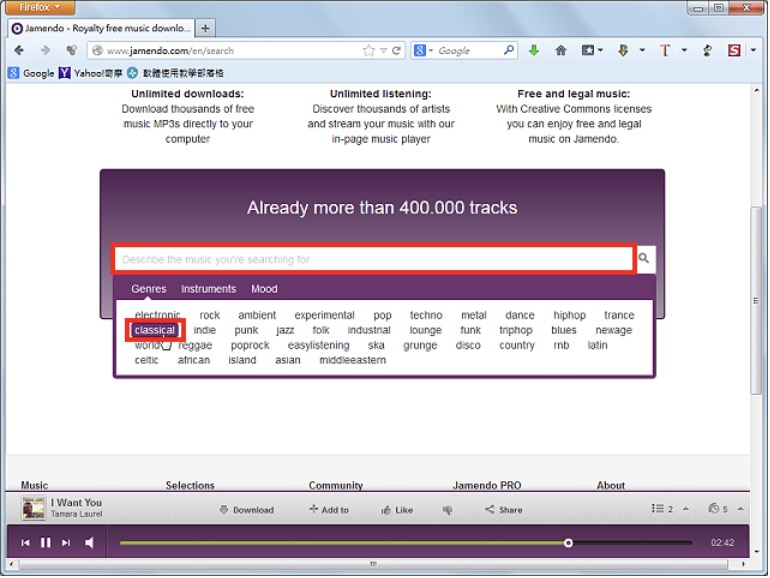Image resolution: width=770 pixels, height=578 pixels.
Task: Add current track to a playlist
Action: click(329, 510)
